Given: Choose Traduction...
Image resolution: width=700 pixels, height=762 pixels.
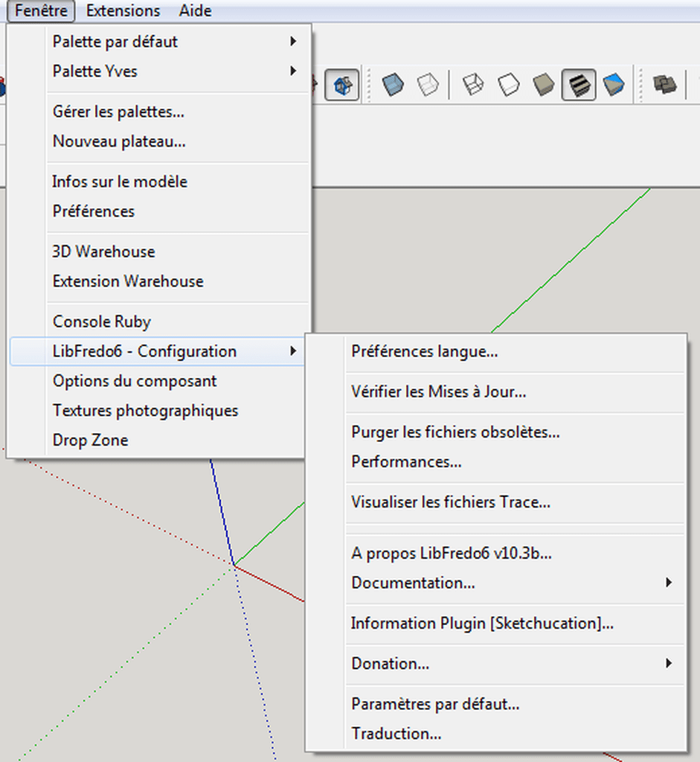Looking at the screenshot, I should (496, 733).
